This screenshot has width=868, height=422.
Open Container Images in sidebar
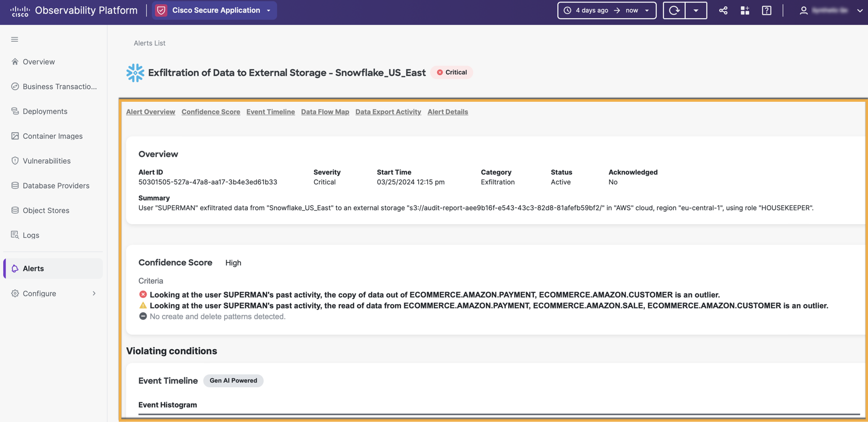point(53,136)
